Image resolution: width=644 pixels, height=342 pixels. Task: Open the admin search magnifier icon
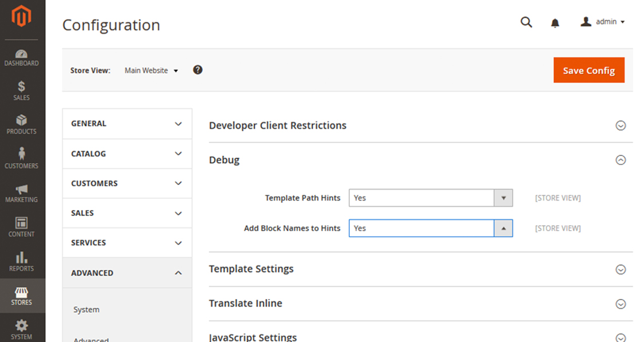point(526,22)
